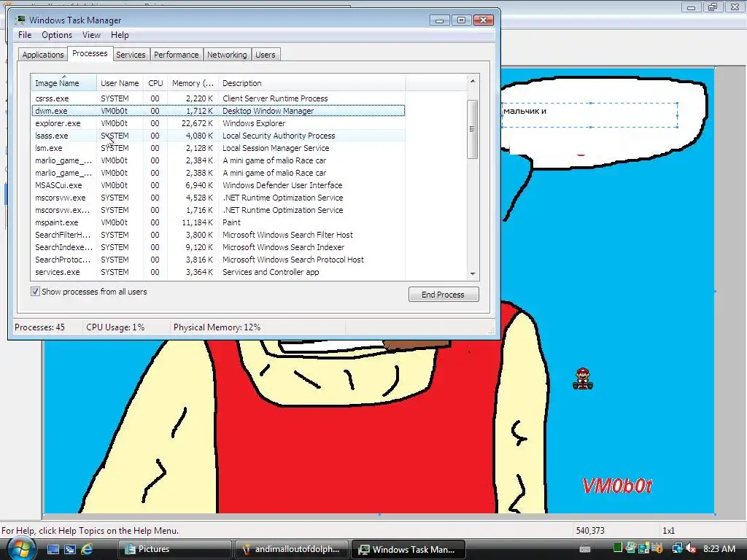Click the muted volume speaker tray icon
Screen dimensions: 747x560
pos(691,548)
